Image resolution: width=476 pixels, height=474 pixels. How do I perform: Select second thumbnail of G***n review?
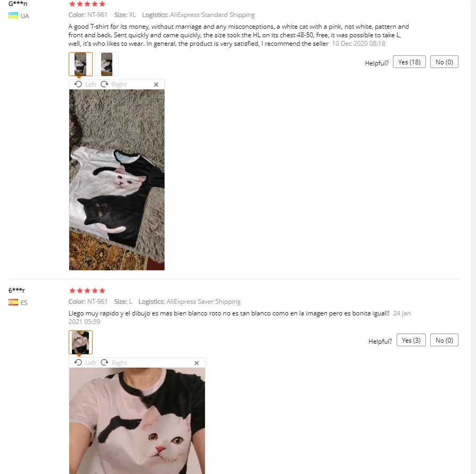[106, 64]
